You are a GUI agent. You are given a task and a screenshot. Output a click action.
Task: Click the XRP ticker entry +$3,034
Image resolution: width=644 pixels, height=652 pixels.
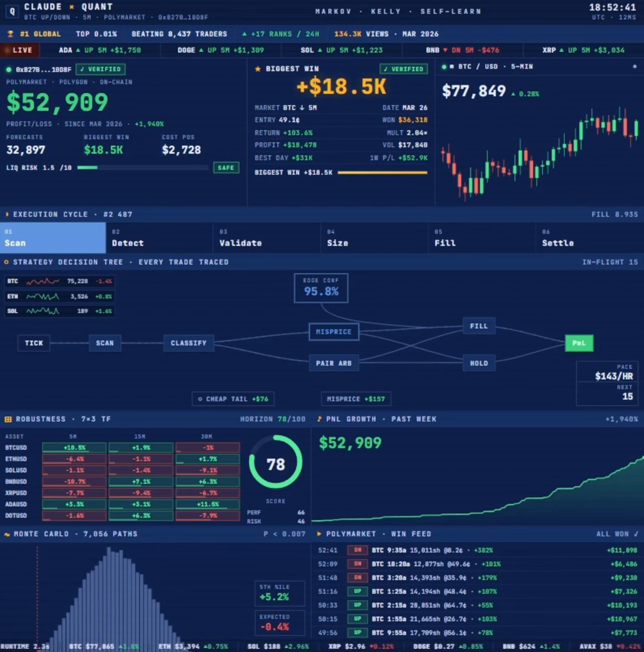[583, 50]
